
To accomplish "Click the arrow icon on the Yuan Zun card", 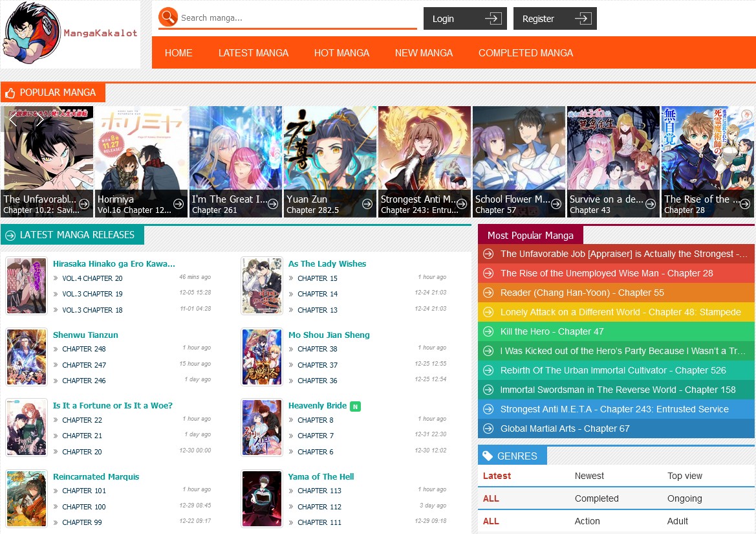I will pos(367,204).
